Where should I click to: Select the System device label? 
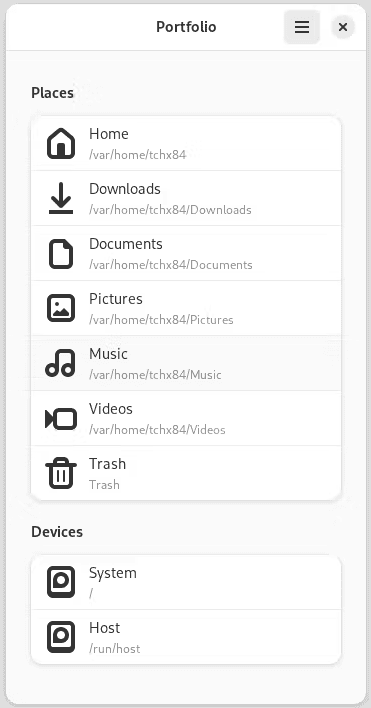(x=113, y=573)
